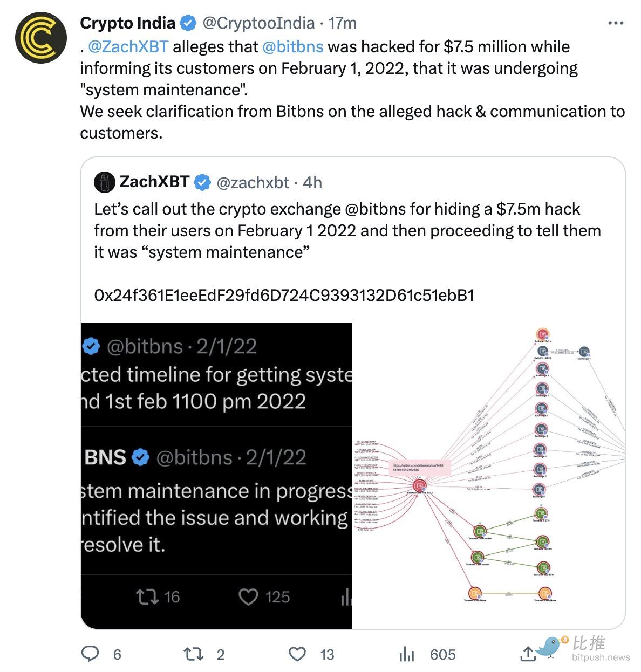Screen dimensions: 641x672
Task: Share the tweet via upload icon
Action: pos(527,654)
